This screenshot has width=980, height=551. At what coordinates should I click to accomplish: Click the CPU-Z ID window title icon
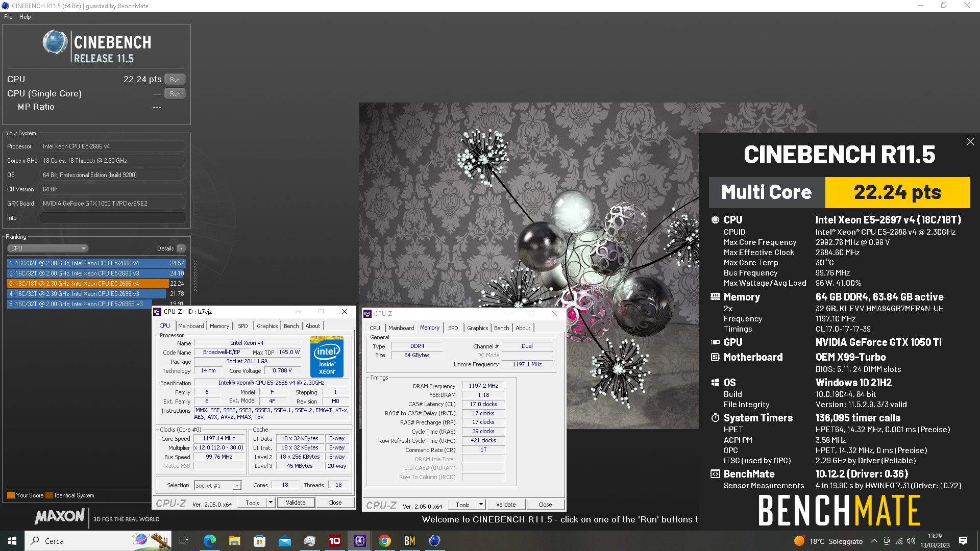click(x=158, y=312)
